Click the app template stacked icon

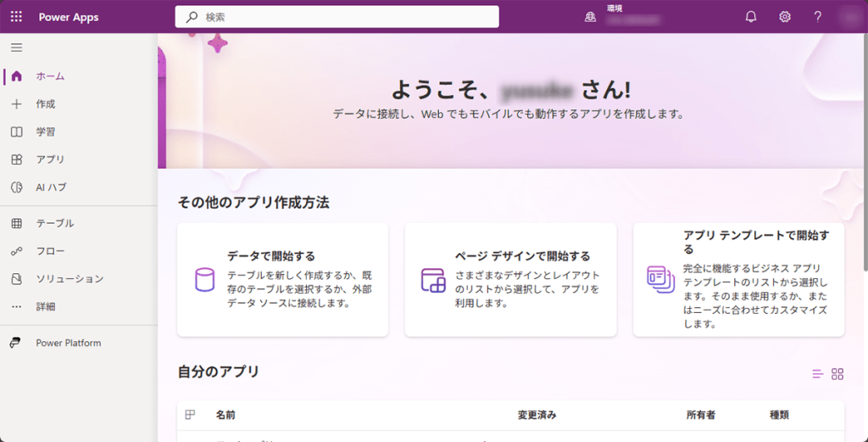coord(661,280)
